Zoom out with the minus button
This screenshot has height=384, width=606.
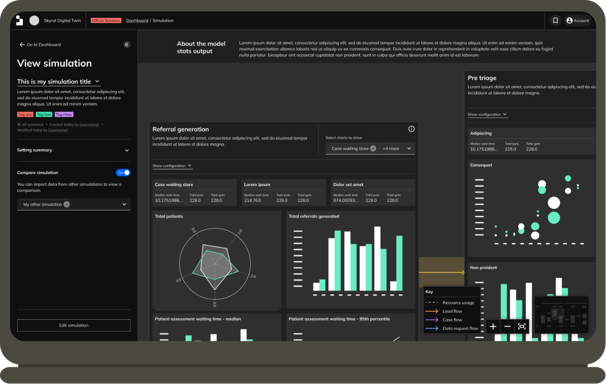pos(507,327)
